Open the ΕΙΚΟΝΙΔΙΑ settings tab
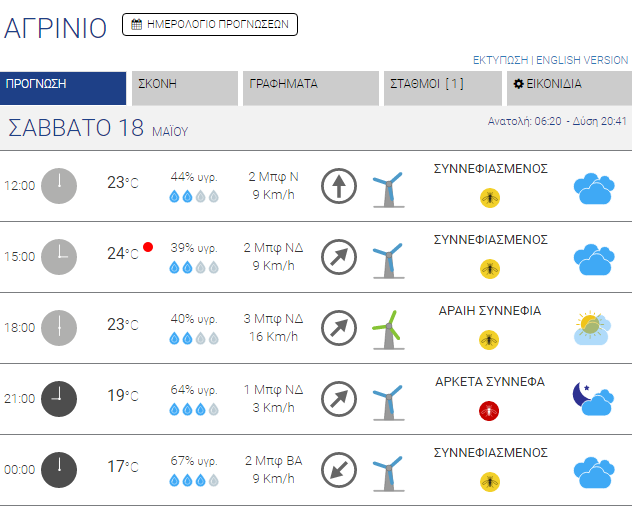Image resolution: width=632 pixels, height=506 pixels. 566,88
